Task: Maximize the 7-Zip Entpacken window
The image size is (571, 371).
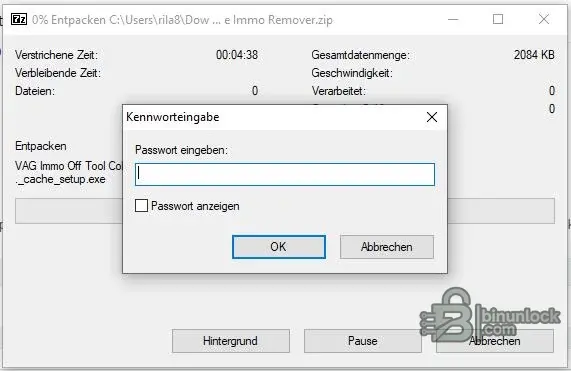Action: point(498,19)
